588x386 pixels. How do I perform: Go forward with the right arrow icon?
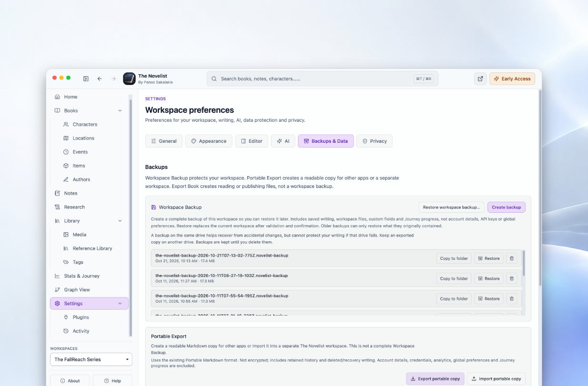[113, 79]
